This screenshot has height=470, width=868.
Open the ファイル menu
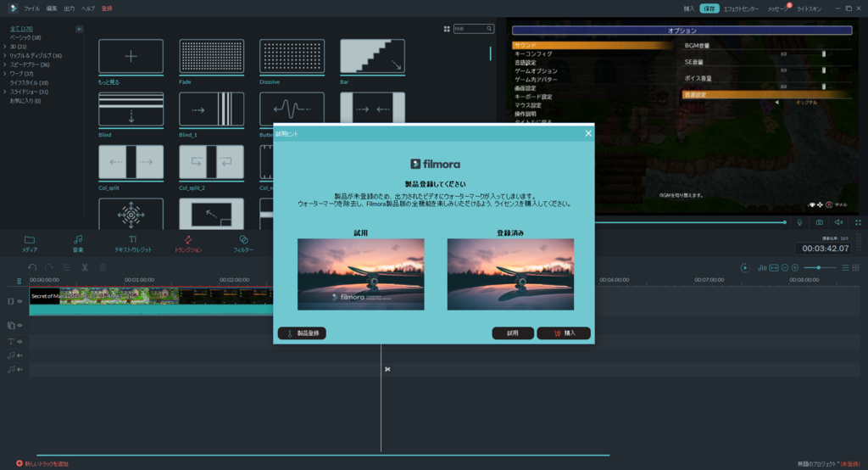coord(31,8)
